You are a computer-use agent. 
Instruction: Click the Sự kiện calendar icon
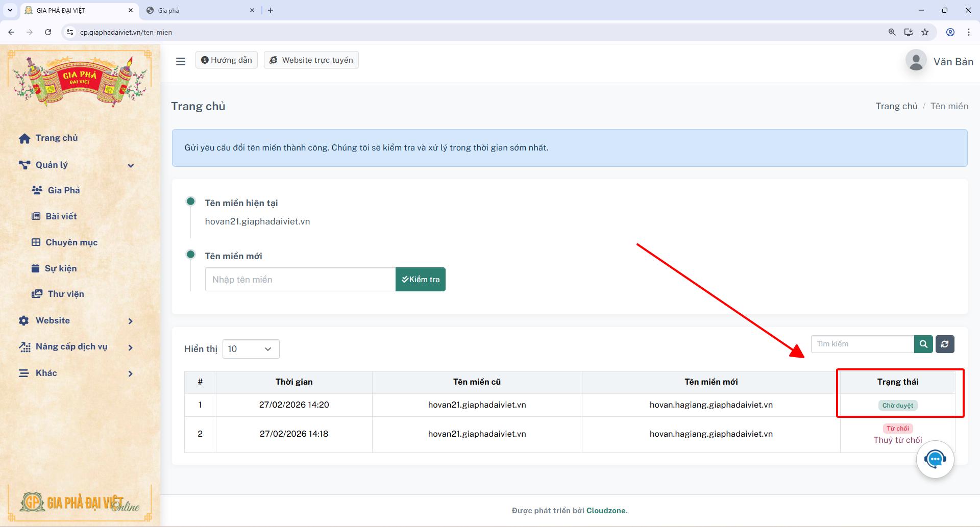point(35,268)
